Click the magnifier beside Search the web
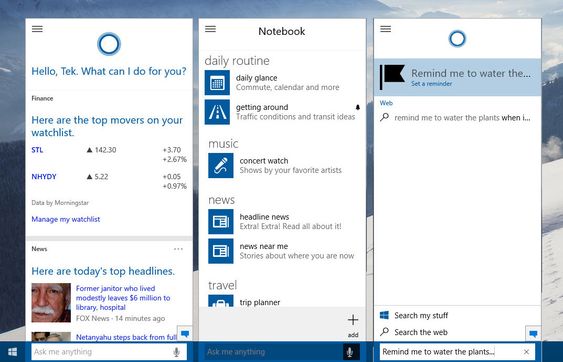The height and width of the screenshot is (362, 563). (x=384, y=331)
